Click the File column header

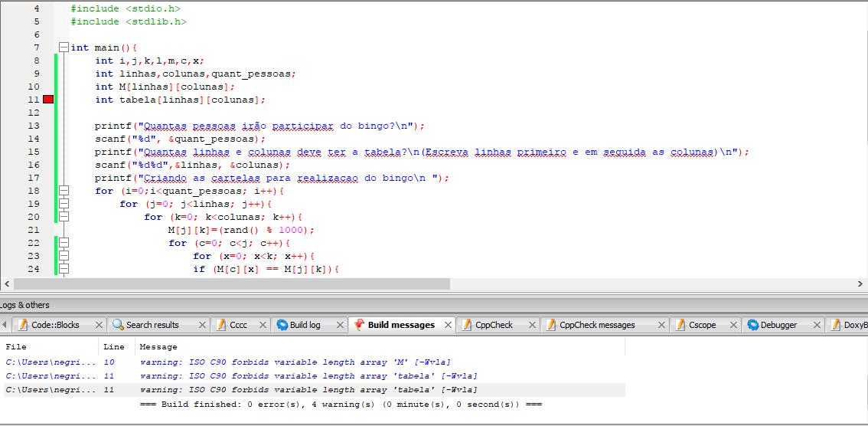51,347
